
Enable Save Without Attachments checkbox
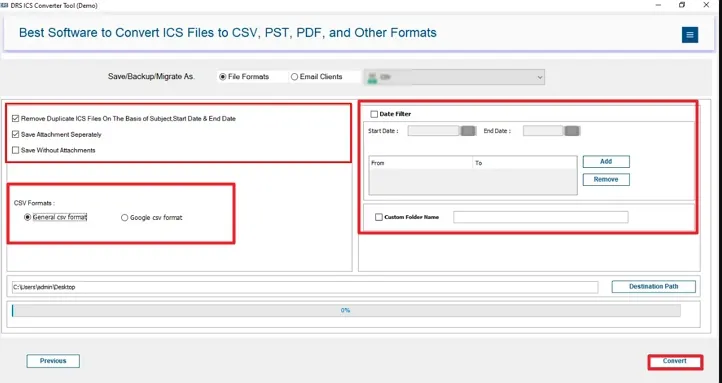(x=16, y=150)
